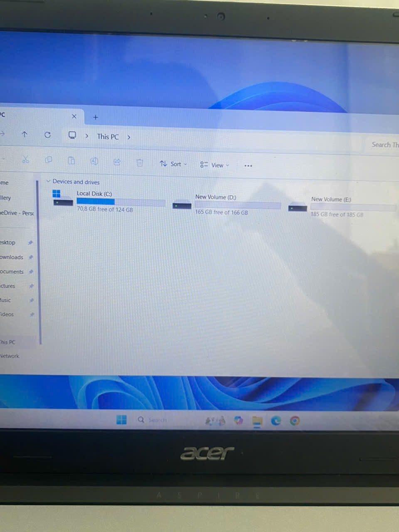This screenshot has height=532, width=399.
Task: Click the monitor icon in the address bar
Action: [x=72, y=135]
